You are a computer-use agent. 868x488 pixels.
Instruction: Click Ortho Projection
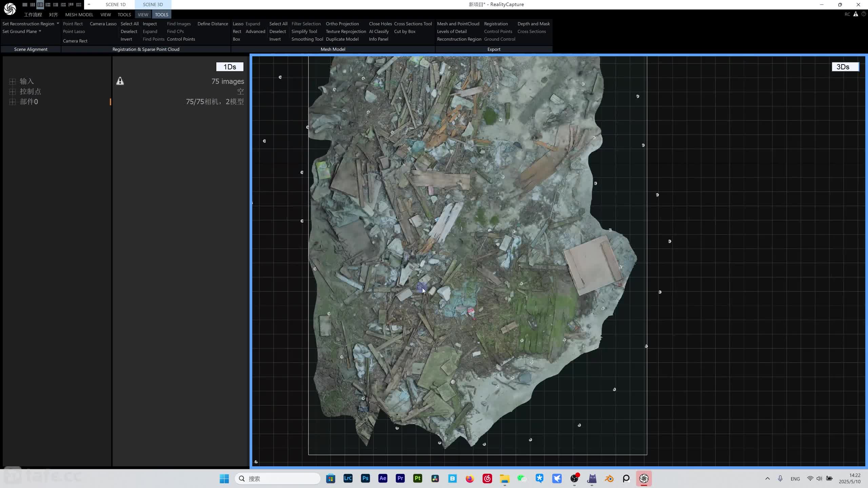(x=342, y=24)
